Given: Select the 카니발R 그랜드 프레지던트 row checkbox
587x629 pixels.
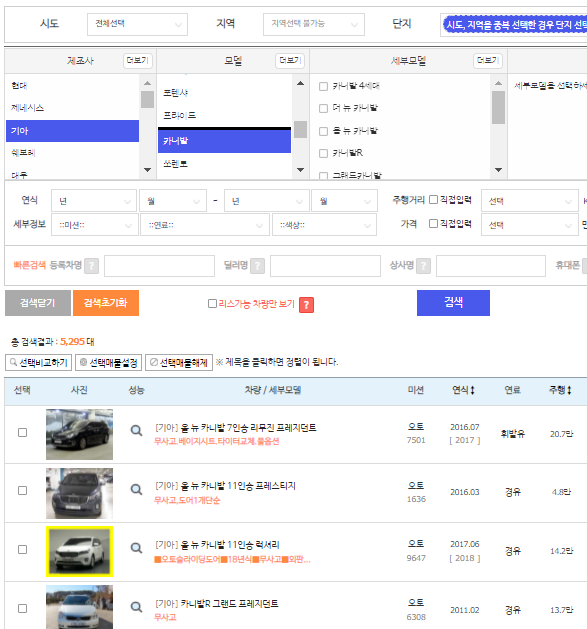Looking at the screenshot, I should pyautogui.click(x=22, y=608).
